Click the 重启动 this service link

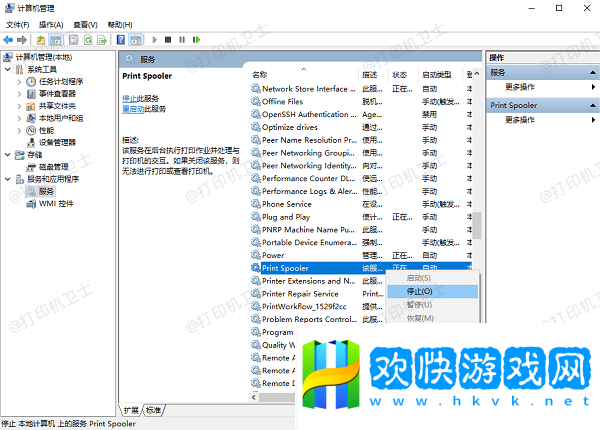(133, 109)
